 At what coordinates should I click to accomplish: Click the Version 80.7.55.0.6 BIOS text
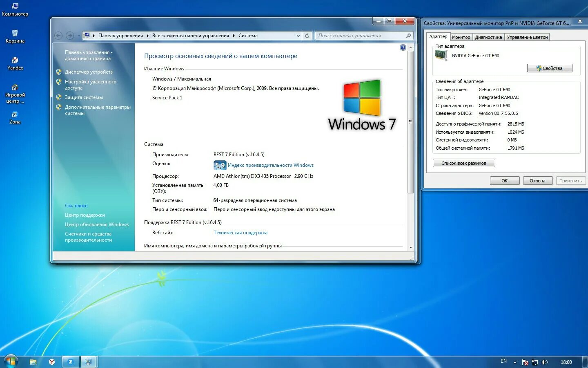[x=498, y=113]
